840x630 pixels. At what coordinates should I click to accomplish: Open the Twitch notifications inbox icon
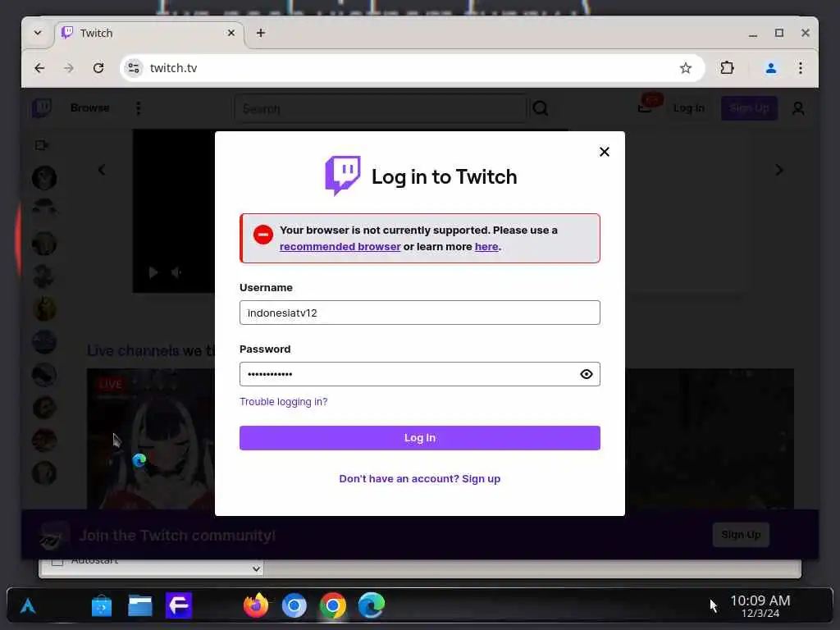(646, 107)
